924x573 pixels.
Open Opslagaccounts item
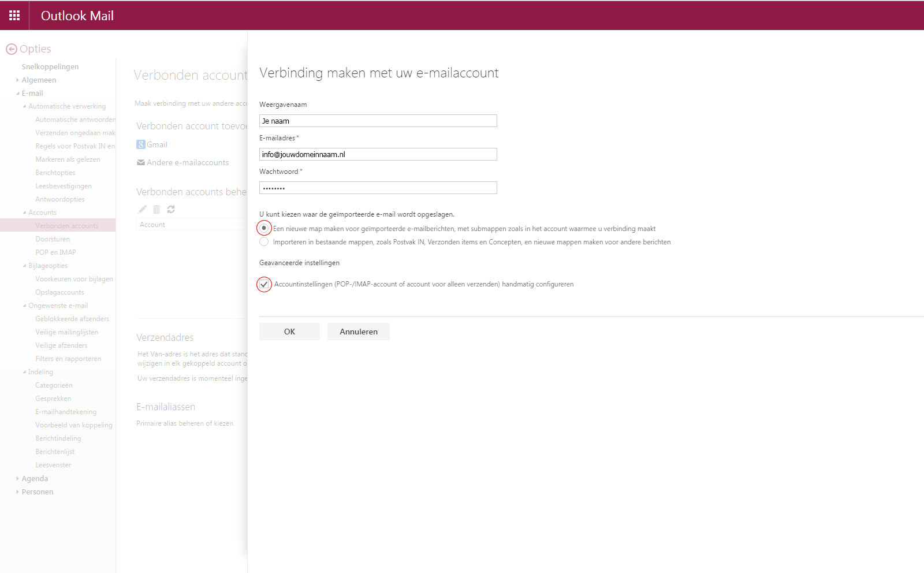[59, 292]
